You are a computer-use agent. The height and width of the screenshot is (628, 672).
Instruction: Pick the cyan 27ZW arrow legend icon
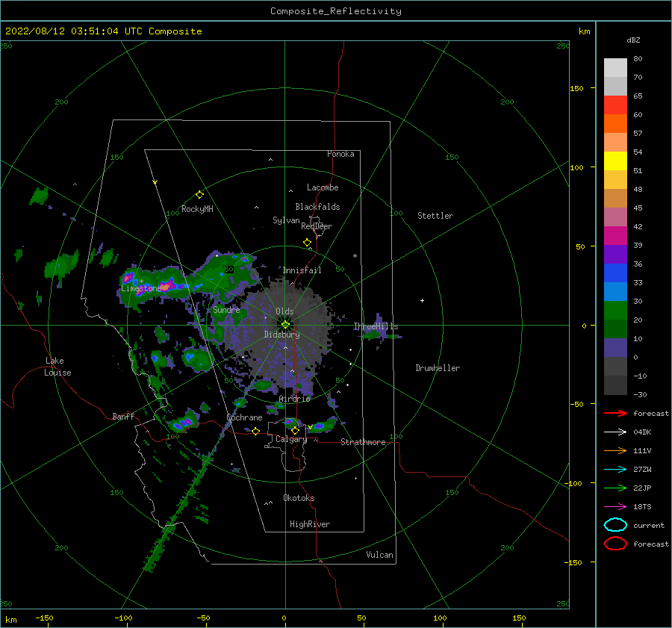(x=615, y=470)
